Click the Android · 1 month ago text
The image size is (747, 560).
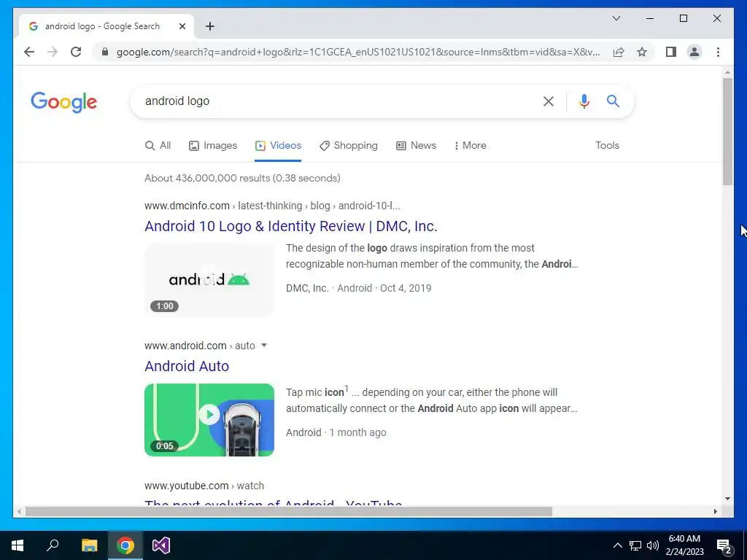[x=336, y=432]
